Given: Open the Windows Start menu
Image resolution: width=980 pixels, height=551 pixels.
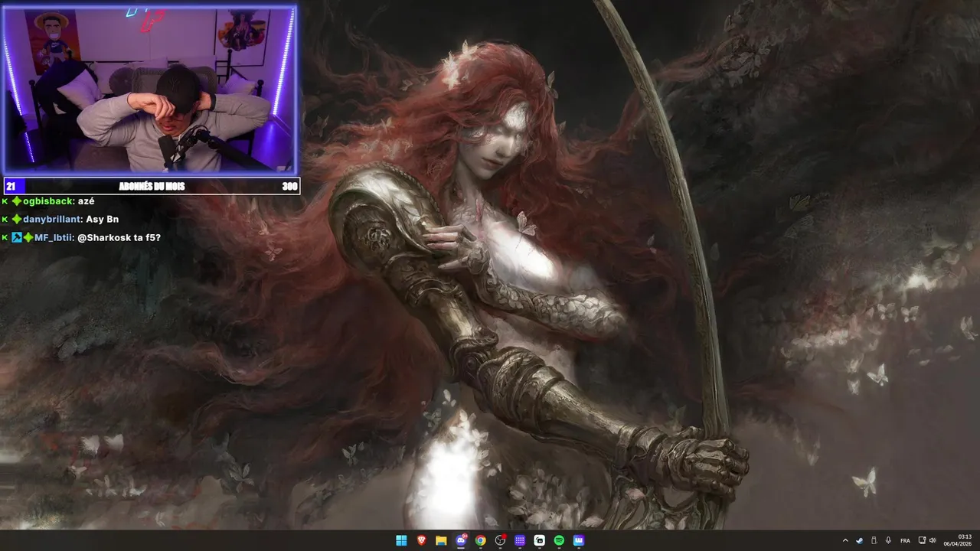Looking at the screenshot, I should 401,540.
